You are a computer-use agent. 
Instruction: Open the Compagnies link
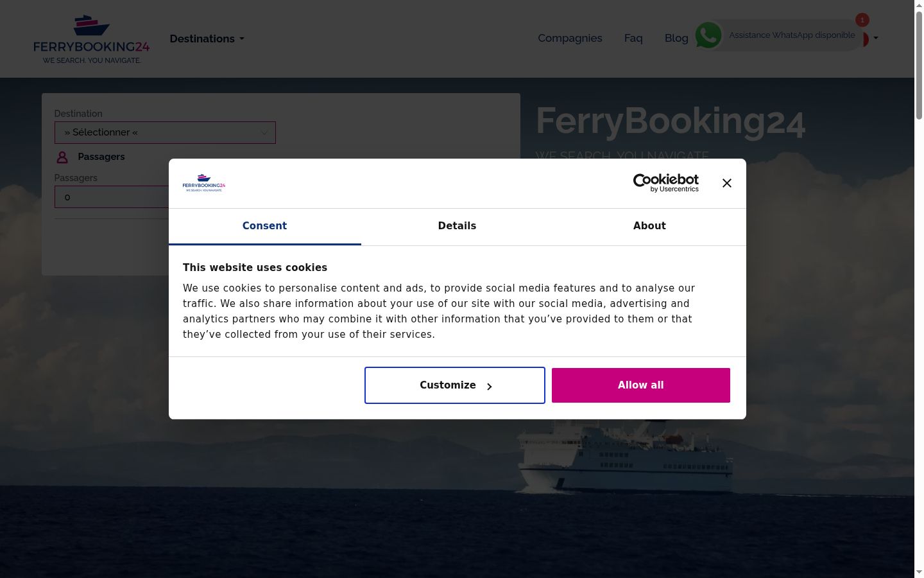point(570,38)
